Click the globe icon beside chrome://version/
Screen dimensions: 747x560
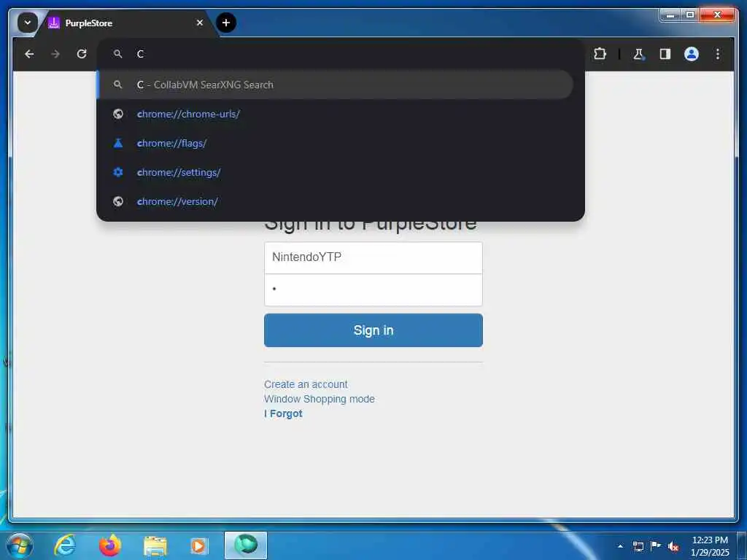click(118, 201)
